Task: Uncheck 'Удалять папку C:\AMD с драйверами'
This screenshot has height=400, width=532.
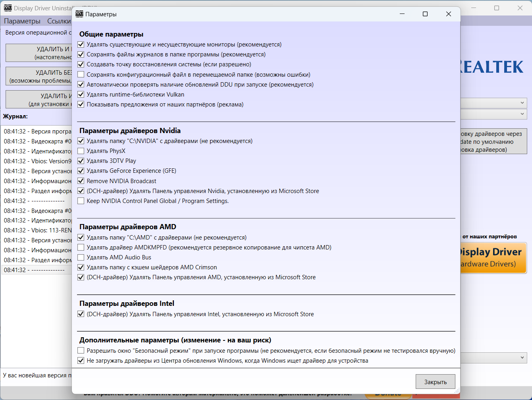Action: [81, 238]
